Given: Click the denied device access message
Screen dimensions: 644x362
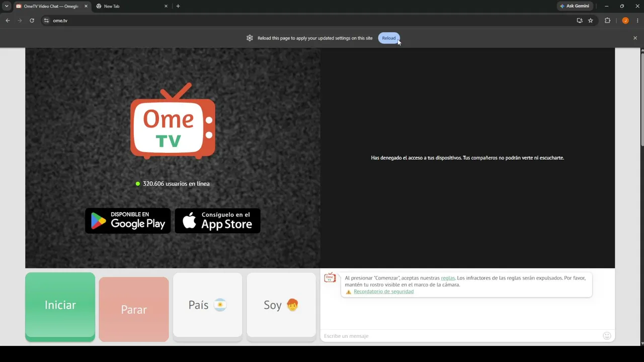Looking at the screenshot, I should [x=467, y=158].
